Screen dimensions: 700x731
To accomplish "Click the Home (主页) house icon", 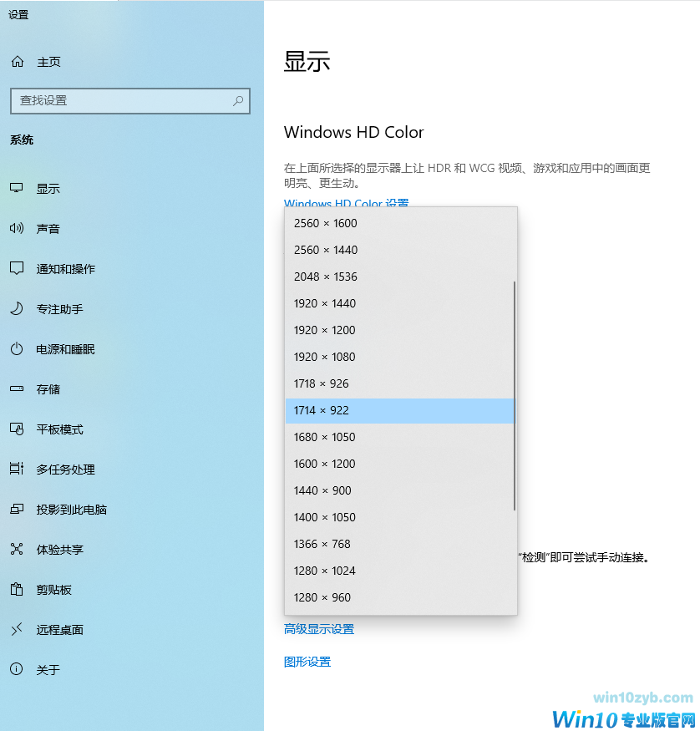I will 18,62.
